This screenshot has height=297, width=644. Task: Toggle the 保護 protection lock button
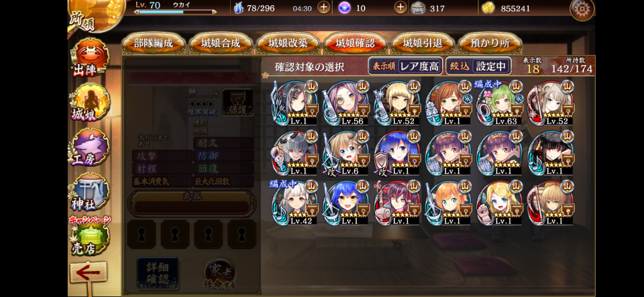[x=237, y=102]
